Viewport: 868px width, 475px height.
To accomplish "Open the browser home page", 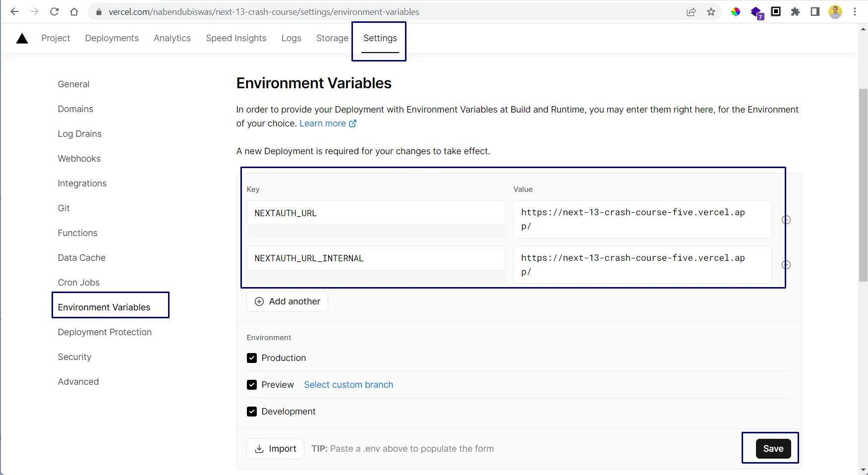I will 74,12.
